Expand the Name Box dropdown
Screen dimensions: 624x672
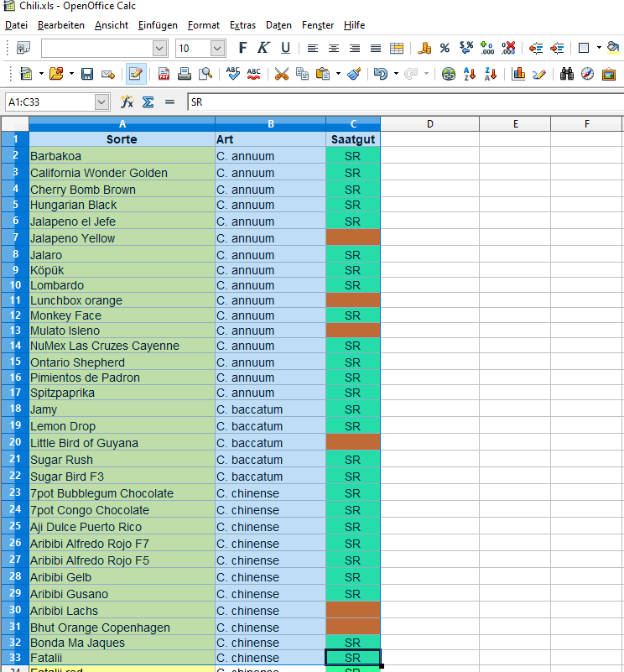[102, 102]
